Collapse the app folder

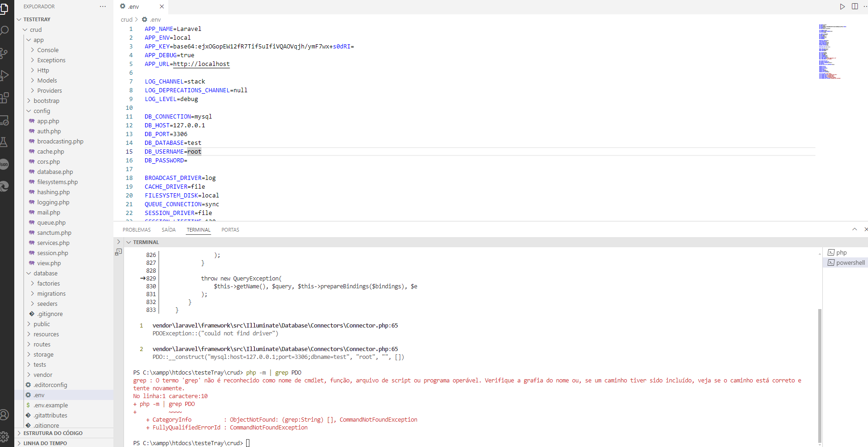tap(64, 40)
